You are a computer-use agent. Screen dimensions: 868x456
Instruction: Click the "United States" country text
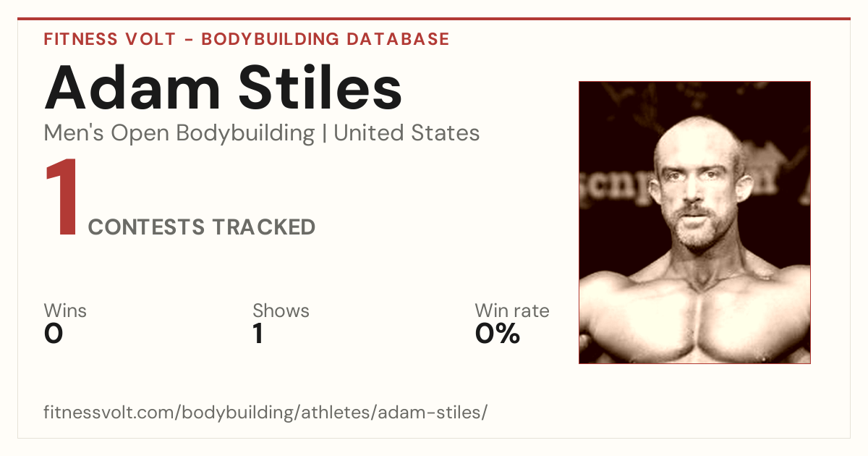407,133
